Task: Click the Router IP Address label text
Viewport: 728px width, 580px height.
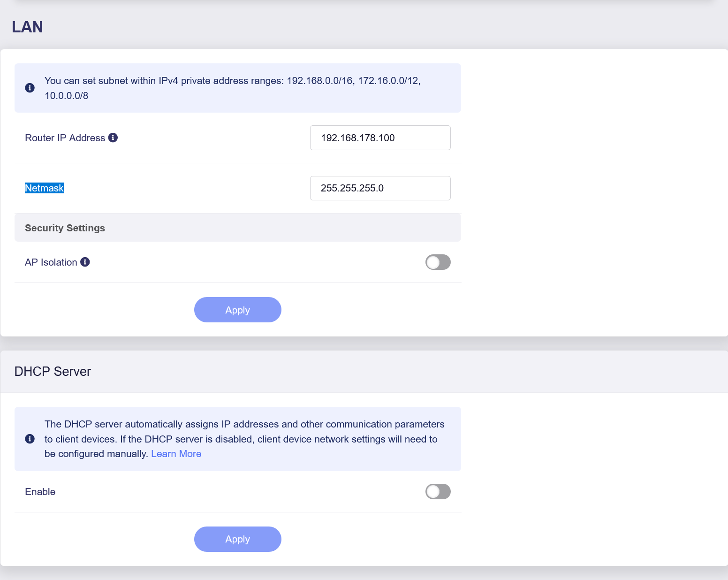Action: point(65,138)
